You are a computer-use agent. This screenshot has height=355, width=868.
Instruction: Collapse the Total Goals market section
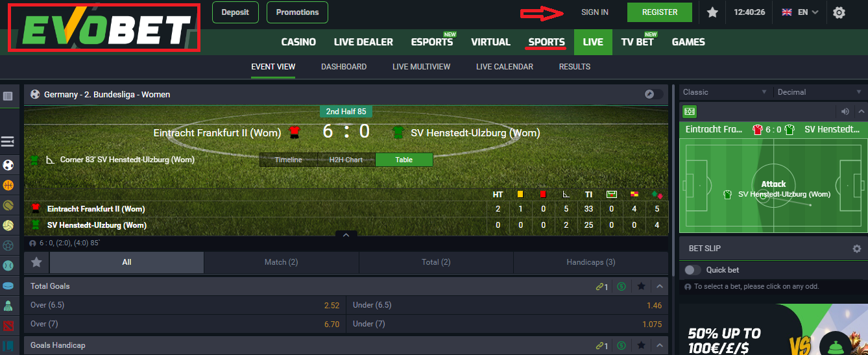[660, 286]
